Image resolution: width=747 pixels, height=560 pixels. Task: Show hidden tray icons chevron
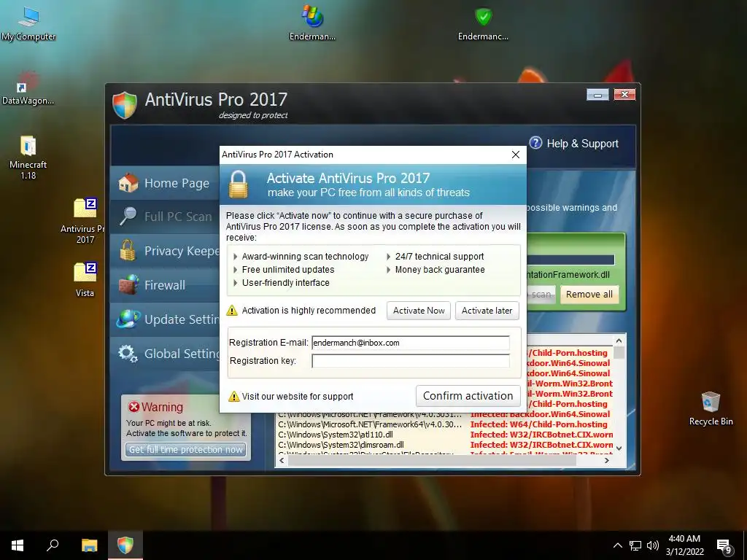[x=617, y=545]
